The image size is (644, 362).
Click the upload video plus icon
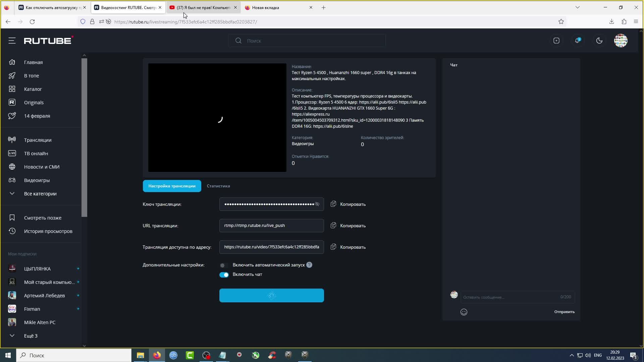[x=556, y=41]
